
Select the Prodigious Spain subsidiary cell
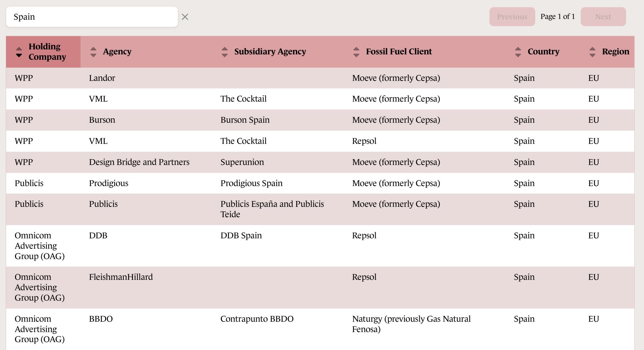252,183
